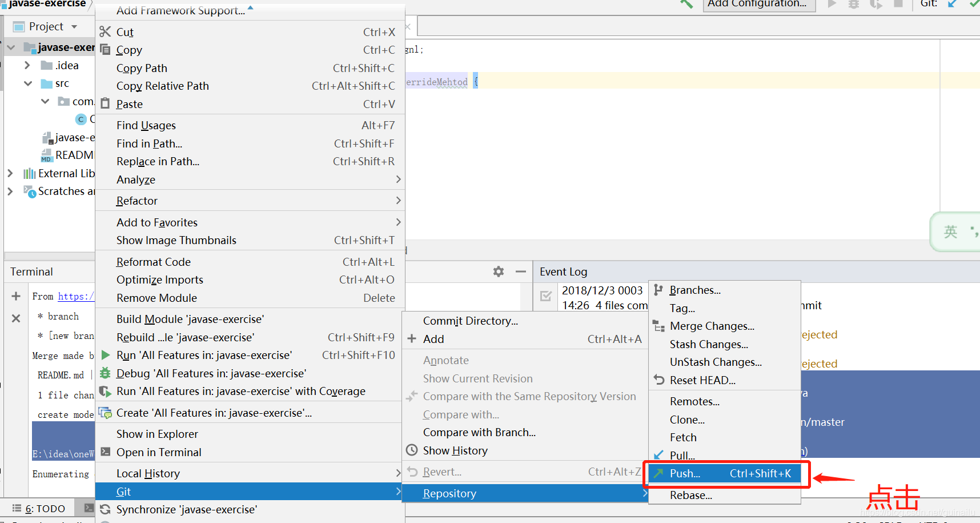This screenshot has height=523, width=980.
Task: Choose Clone... menu item
Action: pos(725,420)
